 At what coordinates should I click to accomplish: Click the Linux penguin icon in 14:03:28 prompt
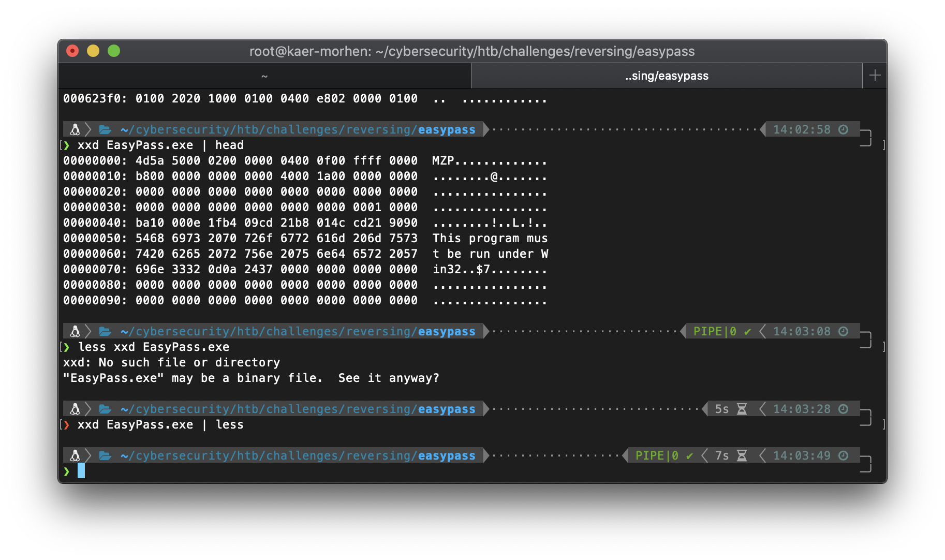(75, 409)
